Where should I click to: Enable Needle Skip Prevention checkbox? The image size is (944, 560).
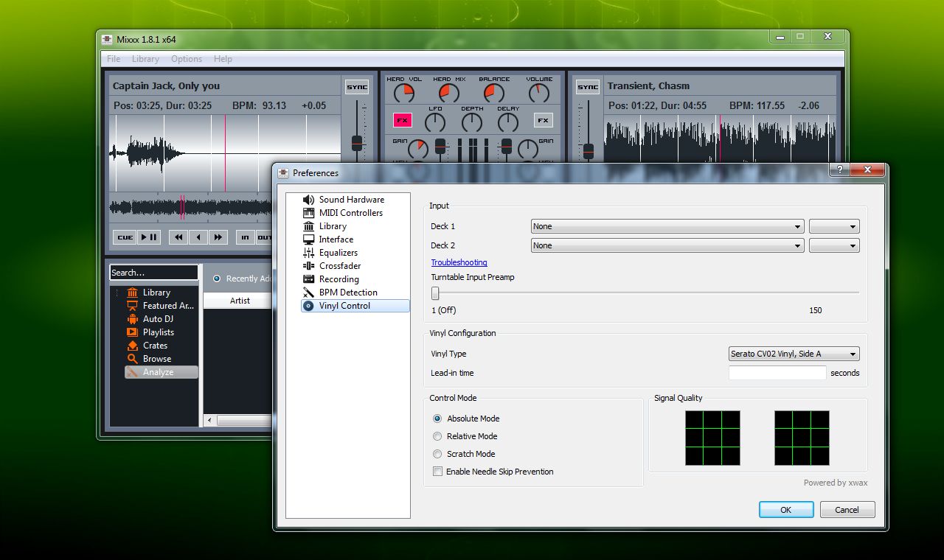point(437,472)
